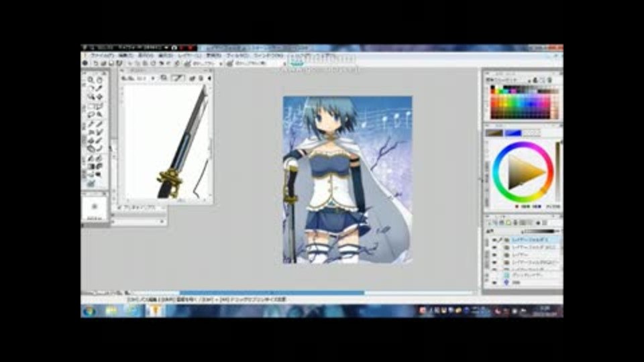Open the Edit menu
The image size is (644, 362).
(x=125, y=56)
